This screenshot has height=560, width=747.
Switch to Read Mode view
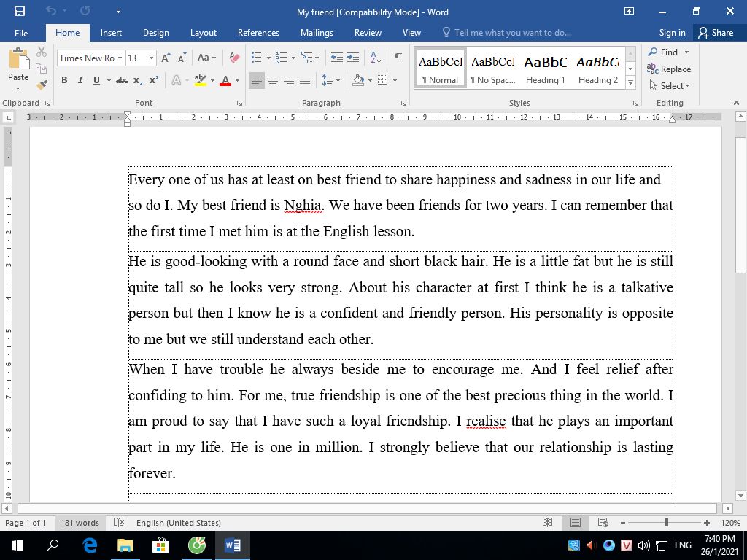point(548,522)
